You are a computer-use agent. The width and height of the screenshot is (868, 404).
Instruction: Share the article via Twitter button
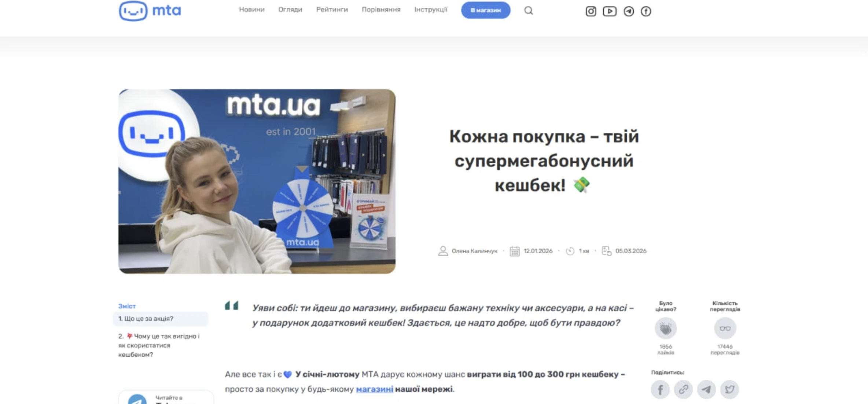click(729, 389)
